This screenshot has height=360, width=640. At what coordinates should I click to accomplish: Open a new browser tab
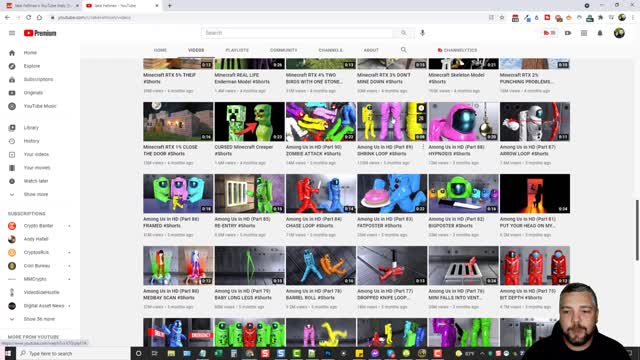pyautogui.click(x=169, y=6)
